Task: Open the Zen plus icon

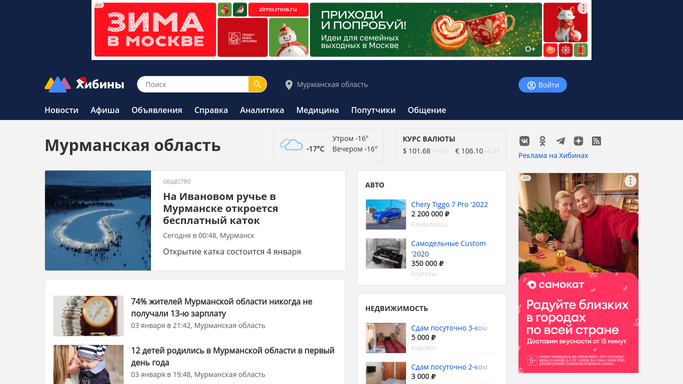Action: click(x=578, y=141)
